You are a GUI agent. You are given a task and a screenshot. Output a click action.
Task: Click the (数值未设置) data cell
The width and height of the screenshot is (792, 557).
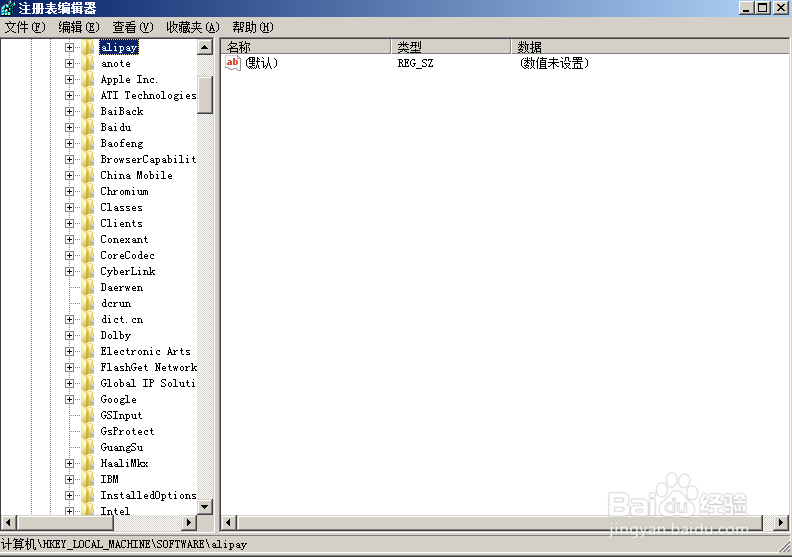click(x=554, y=63)
